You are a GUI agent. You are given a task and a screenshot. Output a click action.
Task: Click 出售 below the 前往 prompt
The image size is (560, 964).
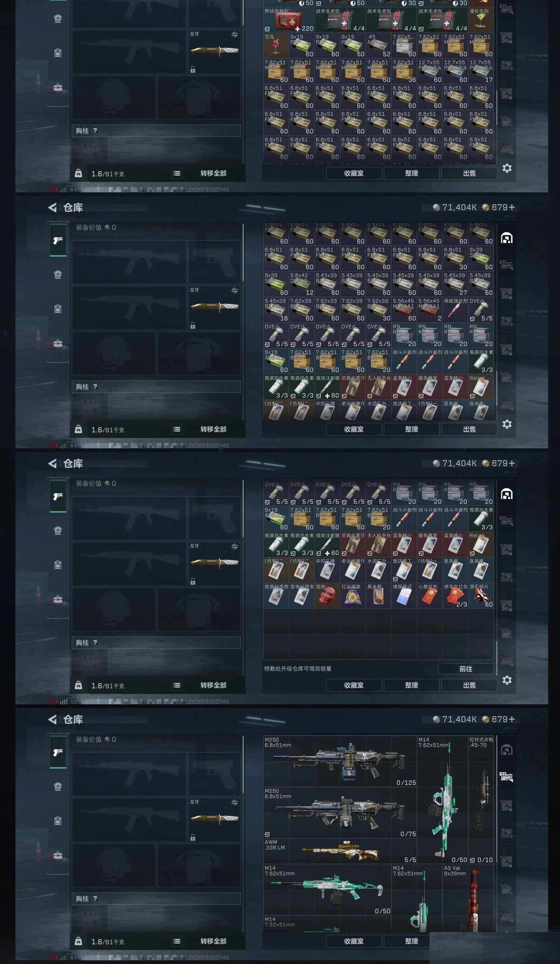click(x=469, y=685)
